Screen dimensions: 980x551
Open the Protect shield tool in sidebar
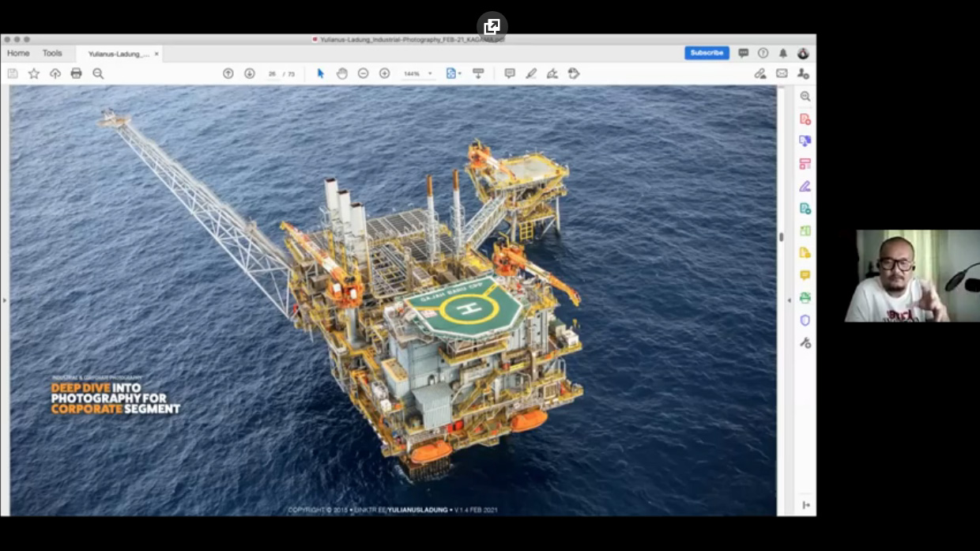click(x=805, y=320)
